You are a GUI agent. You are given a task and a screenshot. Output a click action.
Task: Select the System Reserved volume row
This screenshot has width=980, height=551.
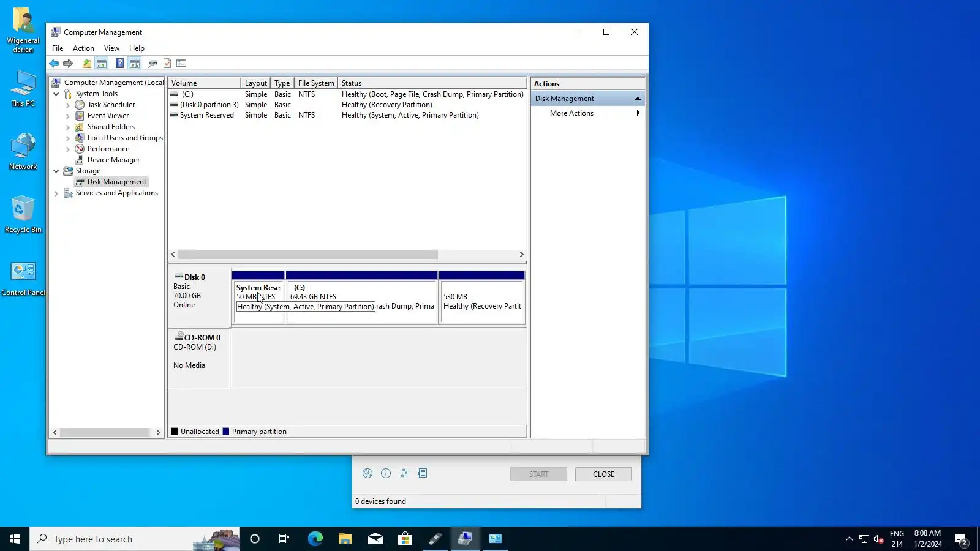tap(347, 115)
